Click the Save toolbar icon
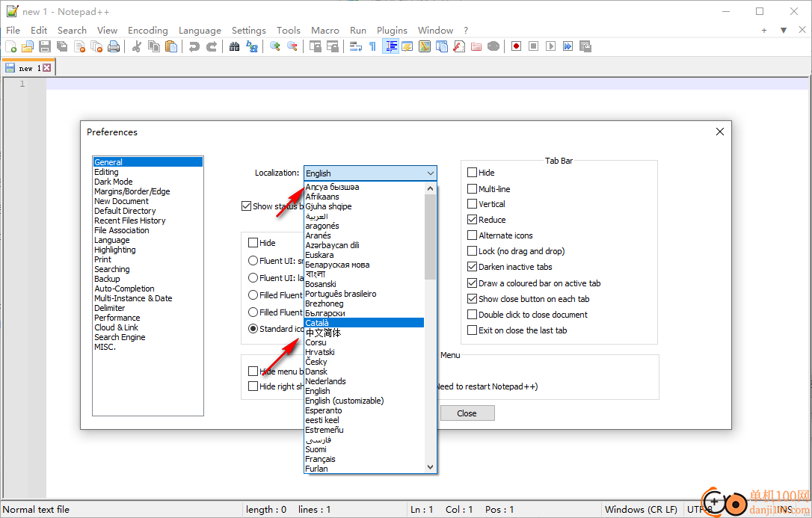 pos(45,46)
